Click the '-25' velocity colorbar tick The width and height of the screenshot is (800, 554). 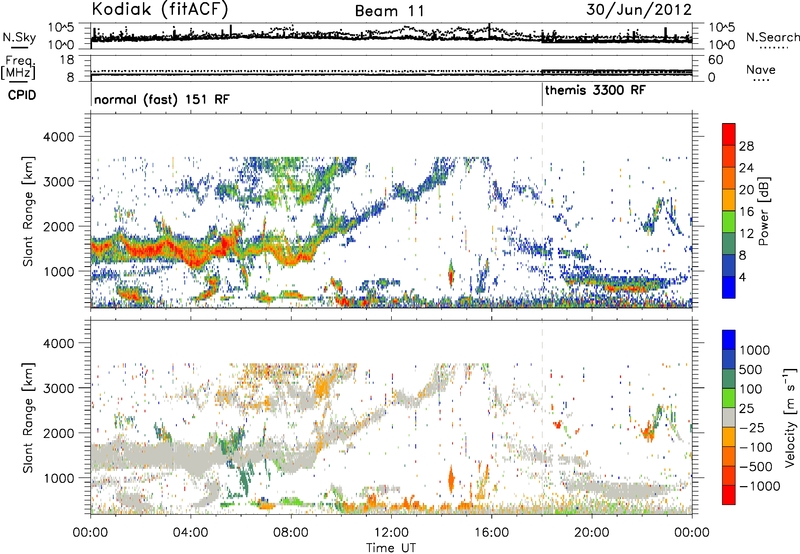coord(752,427)
